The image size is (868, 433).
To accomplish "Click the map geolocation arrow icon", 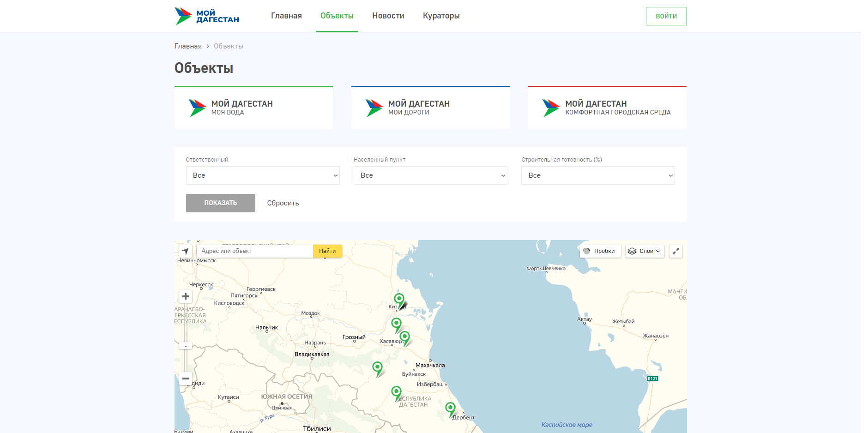I will click(x=186, y=251).
